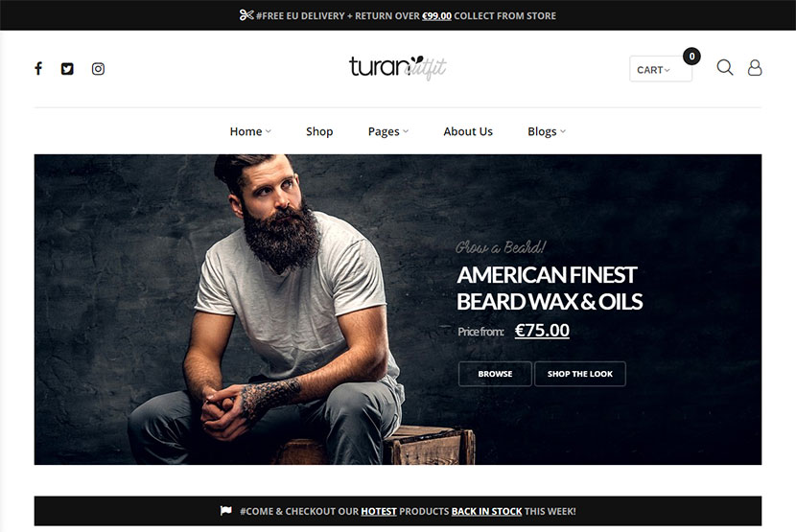
Task: Expand the CART dropdown
Action: 661,69
